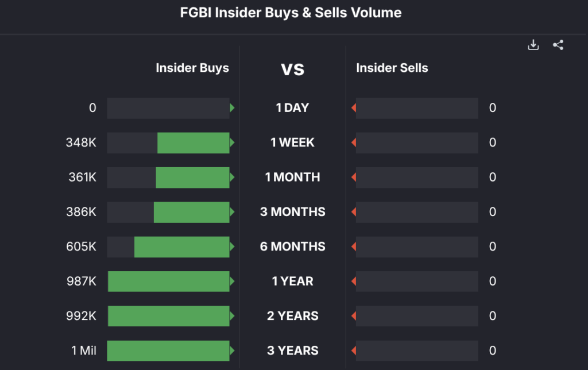Click the green arrow beside 1 WEEK
This screenshot has height=370, width=588.
232,142
